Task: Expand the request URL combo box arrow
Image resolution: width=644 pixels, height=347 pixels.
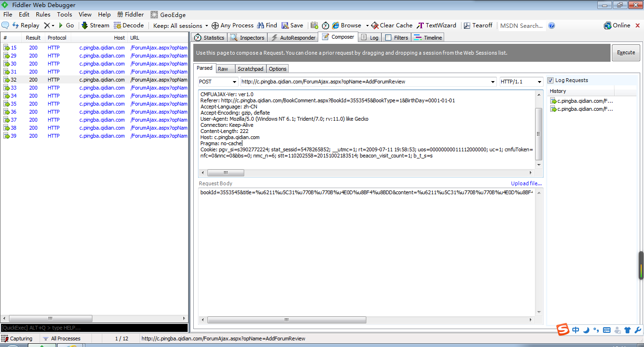Action: click(493, 82)
